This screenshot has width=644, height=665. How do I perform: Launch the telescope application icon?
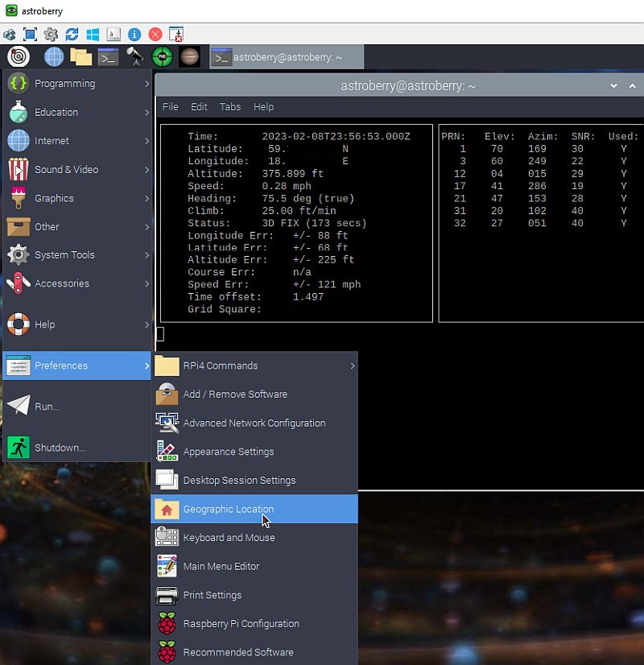(x=134, y=57)
